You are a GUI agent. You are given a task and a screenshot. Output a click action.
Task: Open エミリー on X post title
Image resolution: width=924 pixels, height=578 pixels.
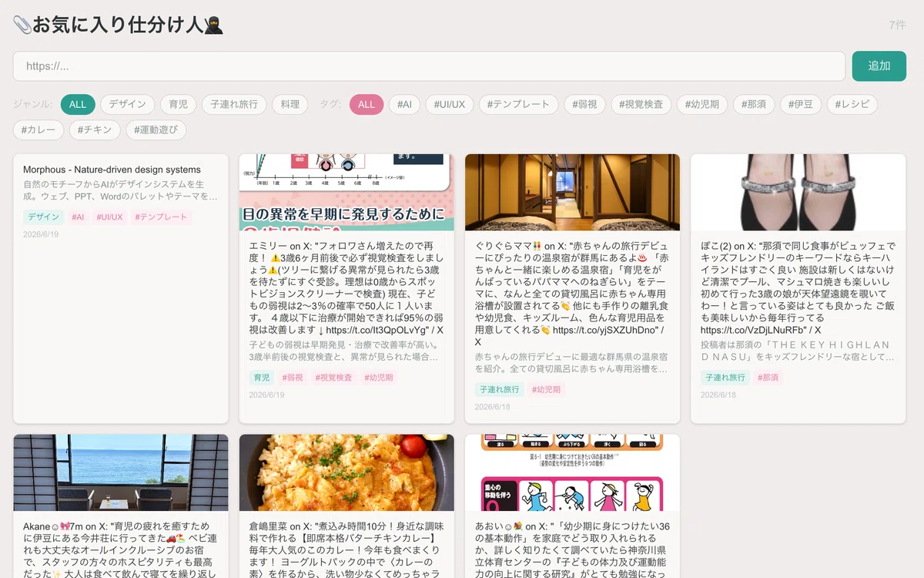pos(346,288)
